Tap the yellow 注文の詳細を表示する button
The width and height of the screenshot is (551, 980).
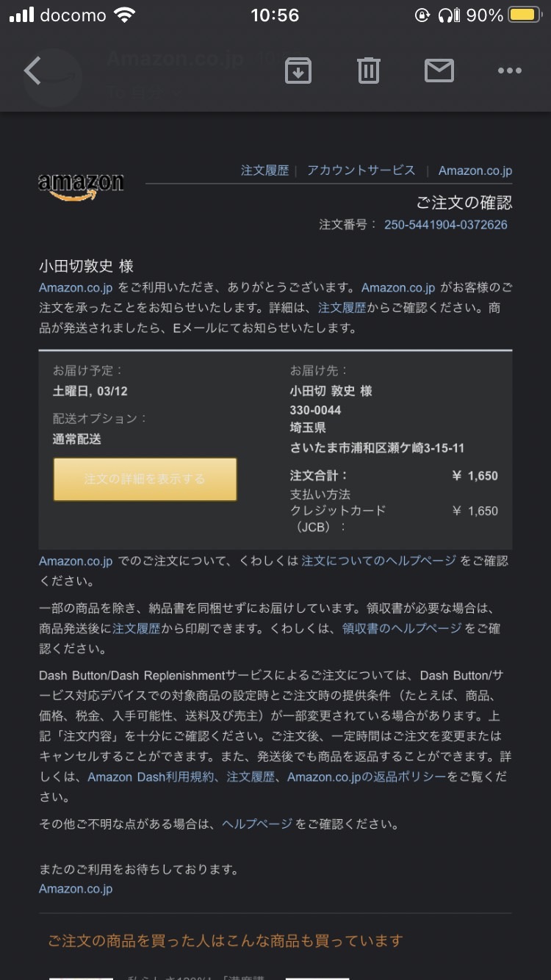click(145, 479)
